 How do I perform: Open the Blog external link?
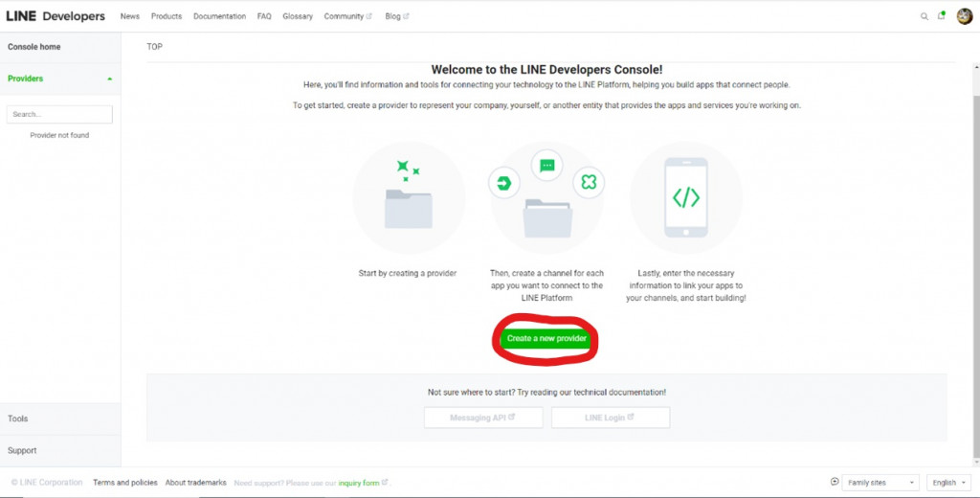tap(397, 16)
